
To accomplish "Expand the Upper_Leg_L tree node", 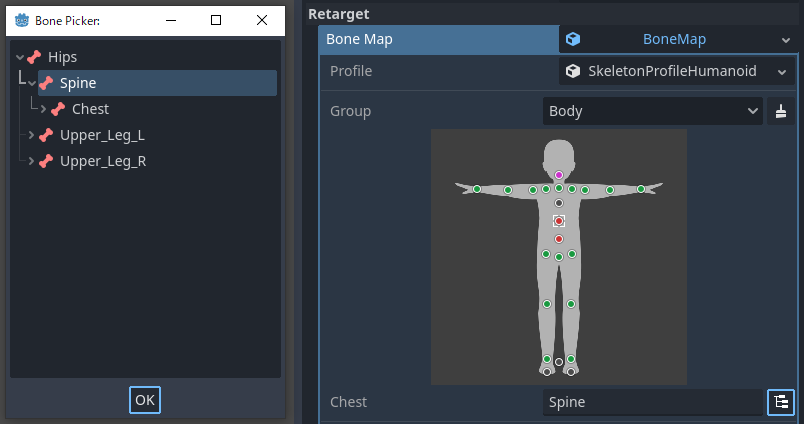I will [x=31, y=135].
